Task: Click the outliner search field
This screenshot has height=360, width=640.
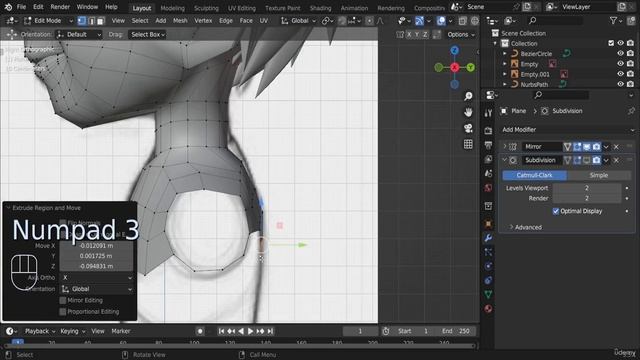Action: click(556, 20)
